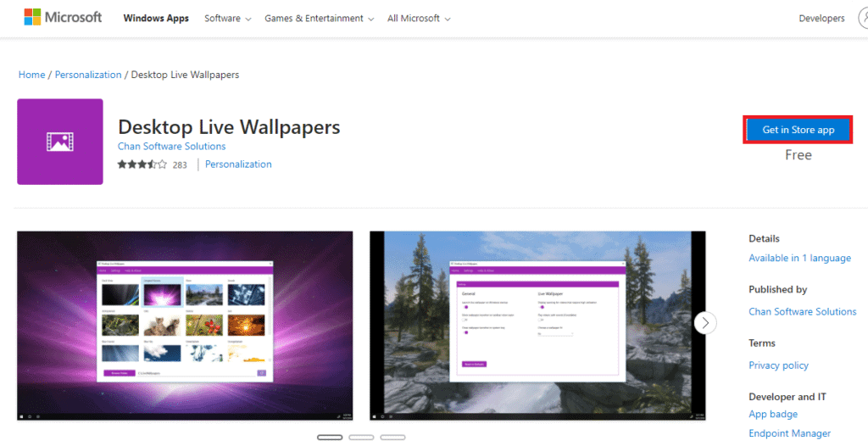Screen dimensions: 868x446
Task: Expand the Software dropdown menu
Action: pyautogui.click(x=227, y=19)
